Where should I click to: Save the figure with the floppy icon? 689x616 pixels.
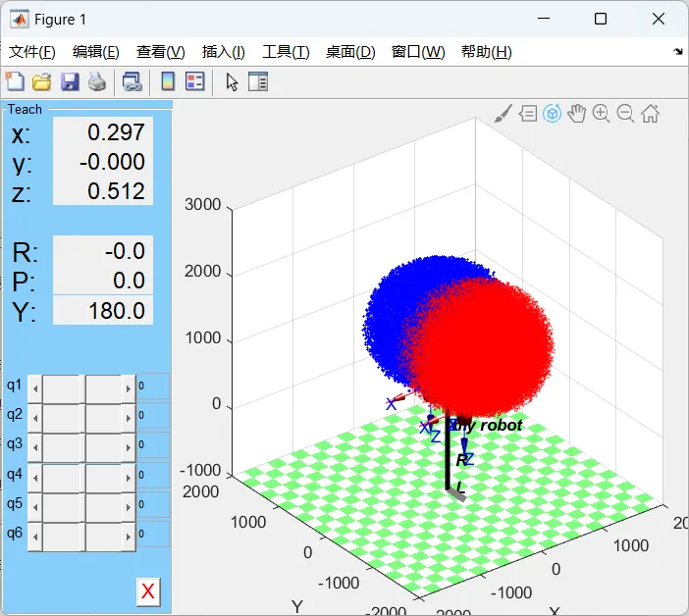pyautogui.click(x=70, y=81)
